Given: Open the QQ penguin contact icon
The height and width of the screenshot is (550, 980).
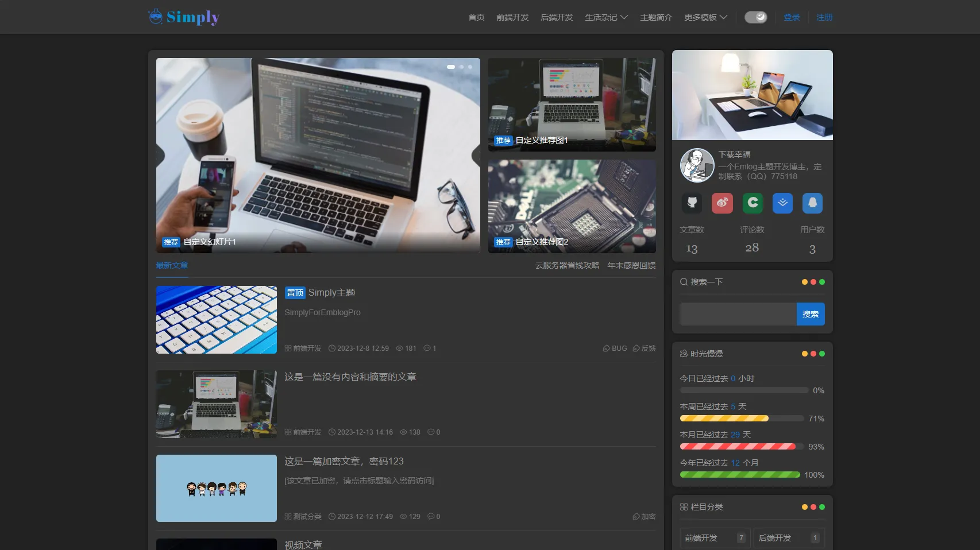Looking at the screenshot, I should tap(812, 203).
